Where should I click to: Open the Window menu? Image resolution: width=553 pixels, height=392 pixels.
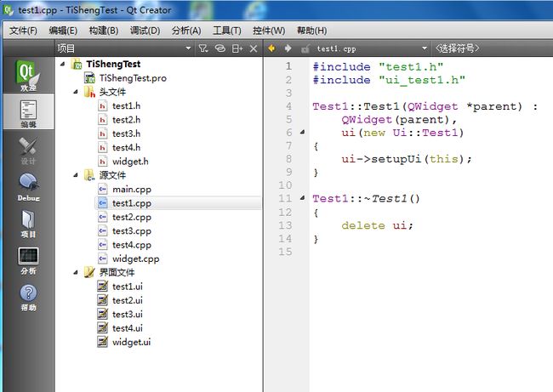coord(269,31)
